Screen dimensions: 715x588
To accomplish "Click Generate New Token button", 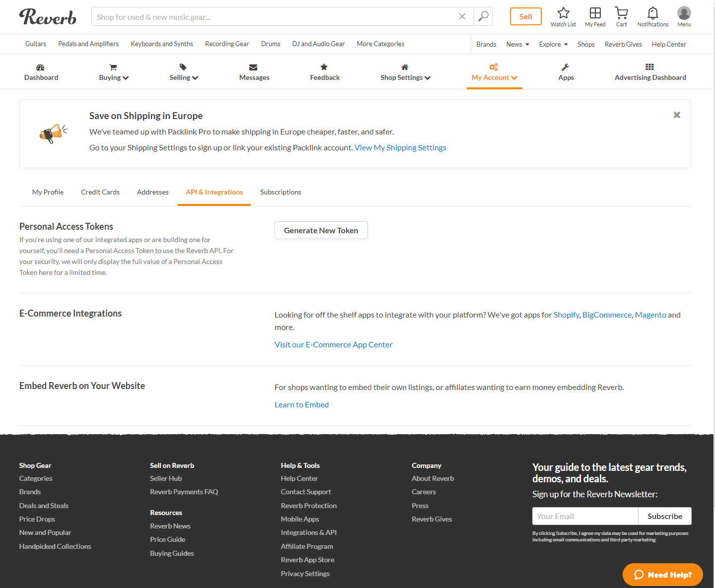I will coord(321,230).
